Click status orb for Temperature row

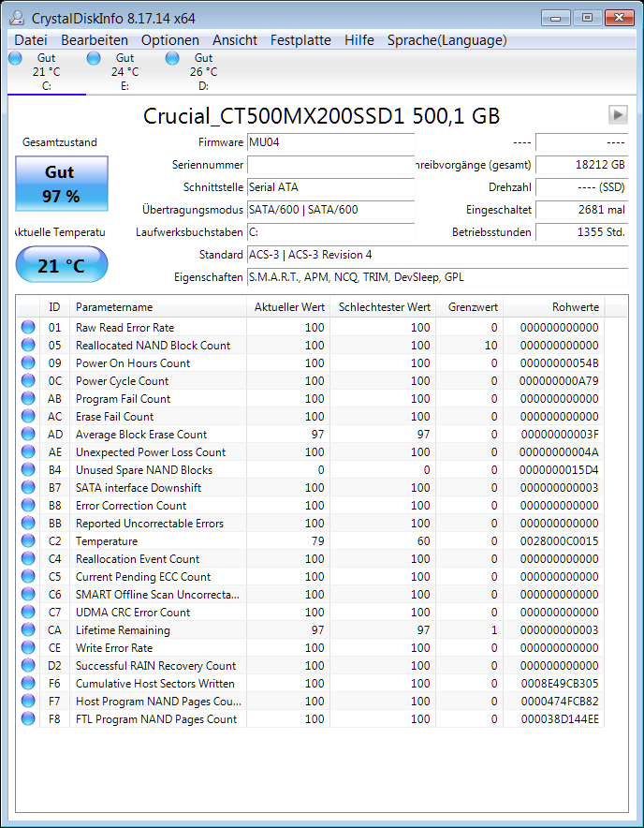coord(28,541)
